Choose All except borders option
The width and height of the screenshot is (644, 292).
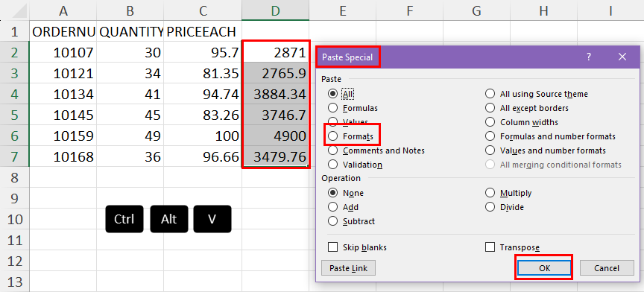click(490, 108)
